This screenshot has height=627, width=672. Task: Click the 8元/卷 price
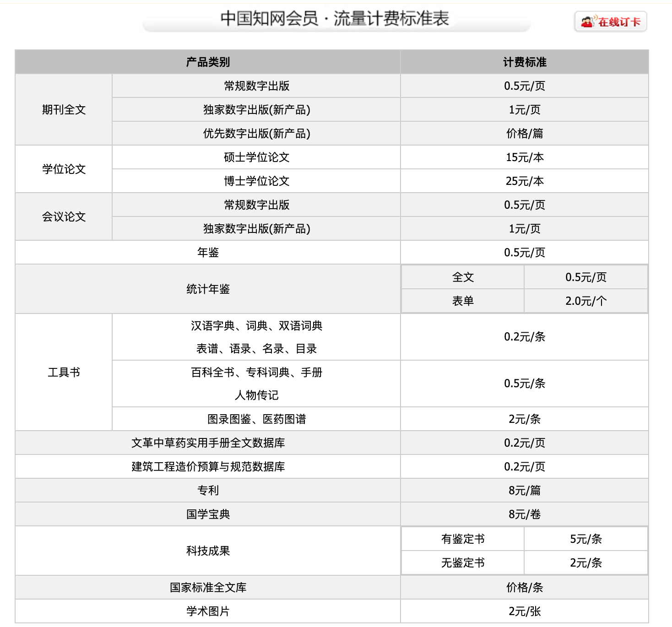coord(525,514)
